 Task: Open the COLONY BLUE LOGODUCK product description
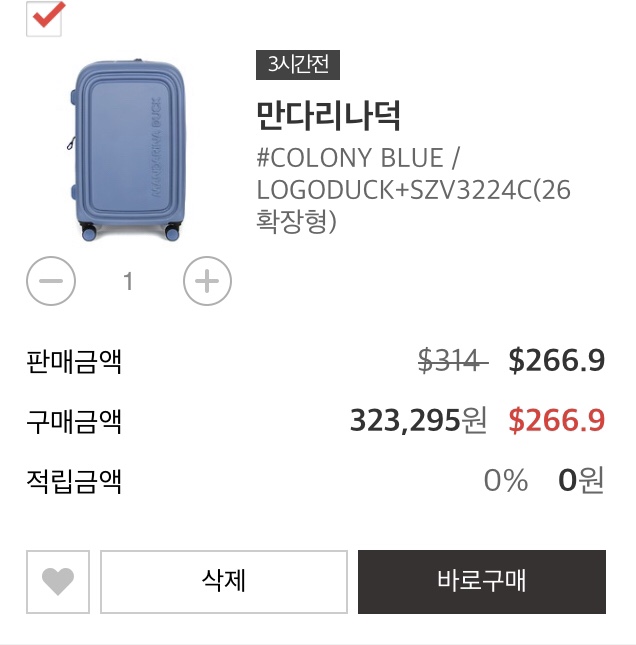tap(413, 190)
